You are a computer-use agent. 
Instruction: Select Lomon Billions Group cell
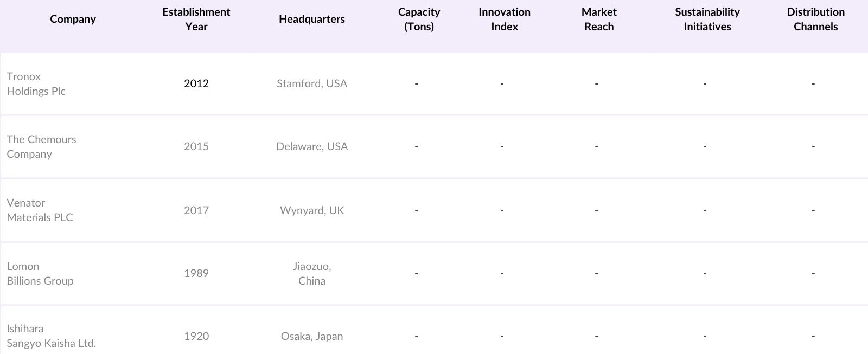40,273
